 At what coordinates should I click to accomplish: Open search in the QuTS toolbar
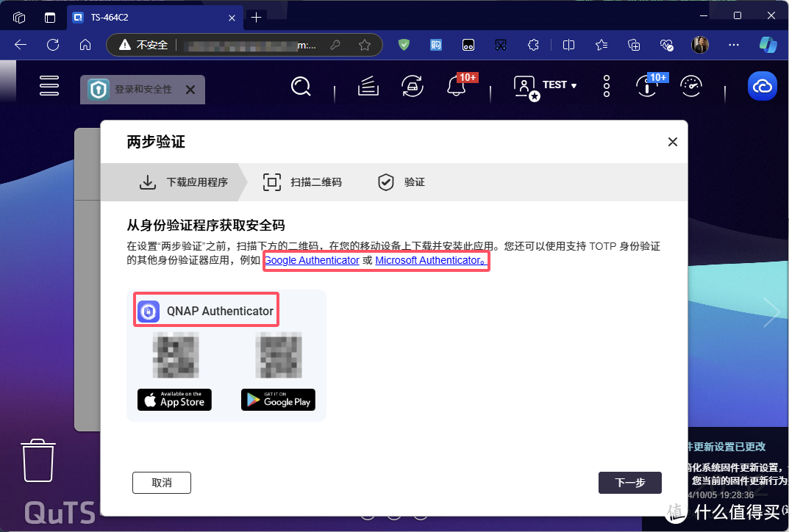coord(301,86)
